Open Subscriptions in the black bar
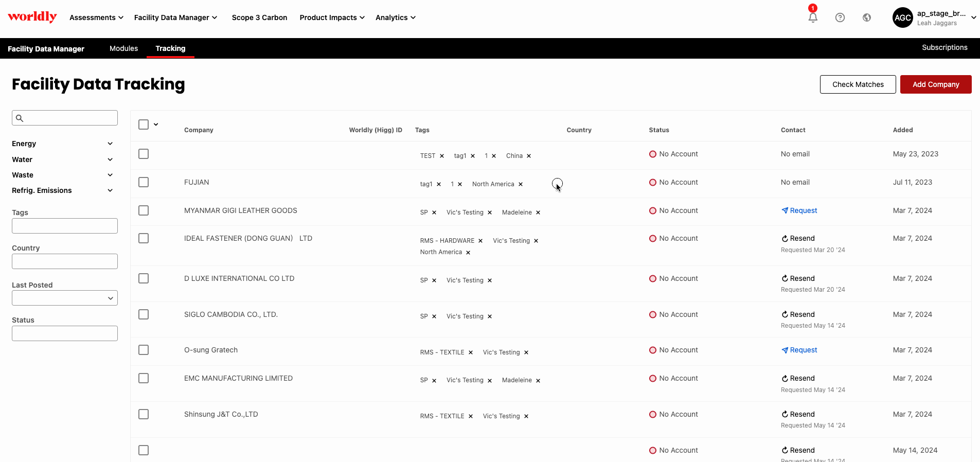 (x=945, y=47)
